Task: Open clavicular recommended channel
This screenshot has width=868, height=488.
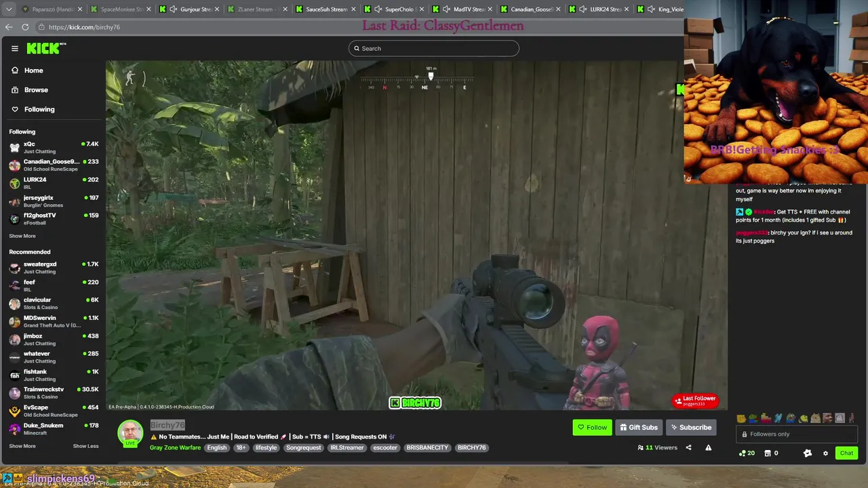Action: tap(53, 303)
